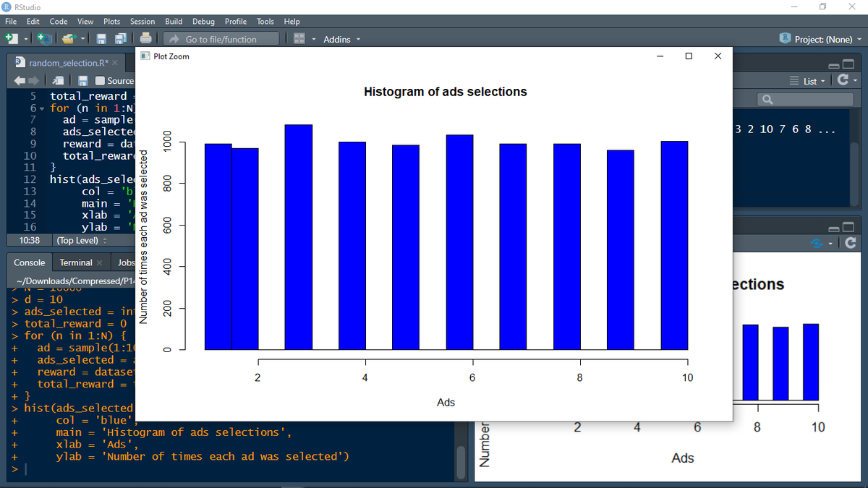Image resolution: width=868 pixels, height=488 pixels.
Task: Open the View menu
Action: [x=85, y=22]
